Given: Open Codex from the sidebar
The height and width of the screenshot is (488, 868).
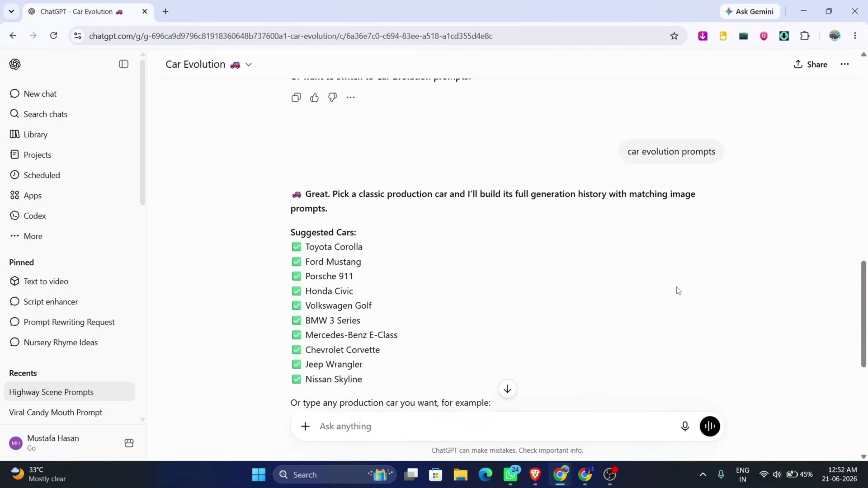Looking at the screenshot, I should pos(70,216).
